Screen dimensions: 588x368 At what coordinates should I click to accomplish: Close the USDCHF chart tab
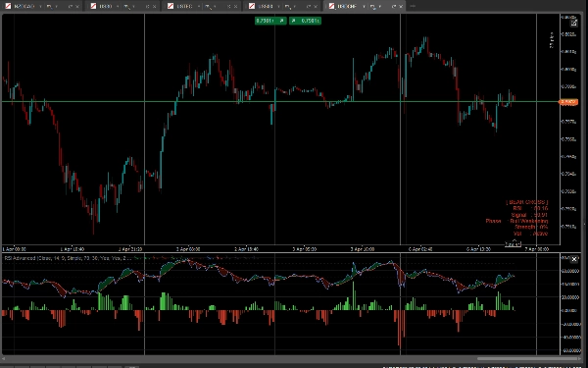tap(401, 7)
